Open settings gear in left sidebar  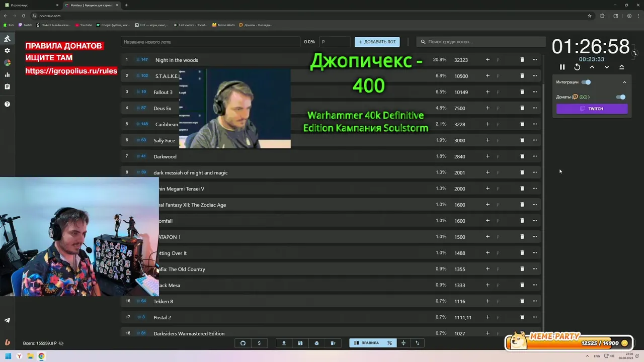[7, 51]
